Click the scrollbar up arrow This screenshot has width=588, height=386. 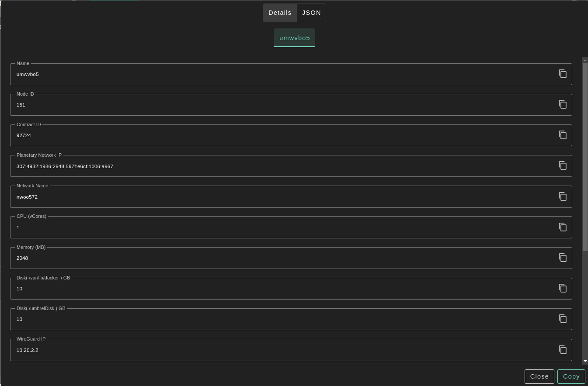click(x=585, y=60)
